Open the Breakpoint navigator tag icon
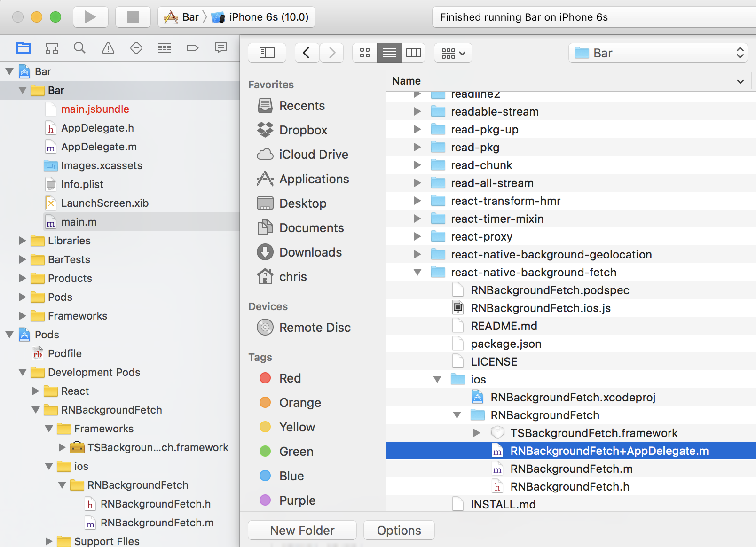Viewport: 756px width, 547px height. 193,48
